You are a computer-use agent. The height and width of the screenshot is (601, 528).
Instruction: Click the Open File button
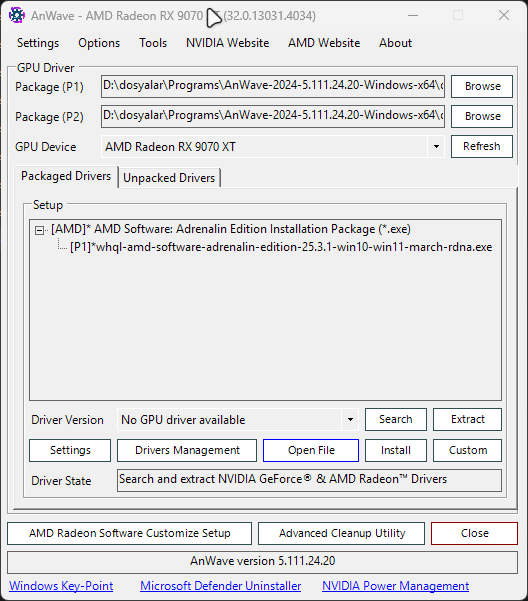pyautogui.click(x=311, y=450)
